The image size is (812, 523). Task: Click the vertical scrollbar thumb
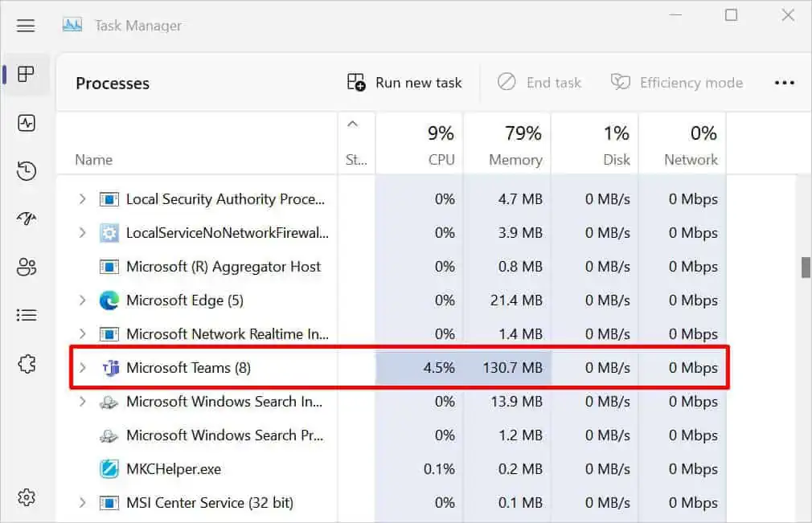(806, 268)
